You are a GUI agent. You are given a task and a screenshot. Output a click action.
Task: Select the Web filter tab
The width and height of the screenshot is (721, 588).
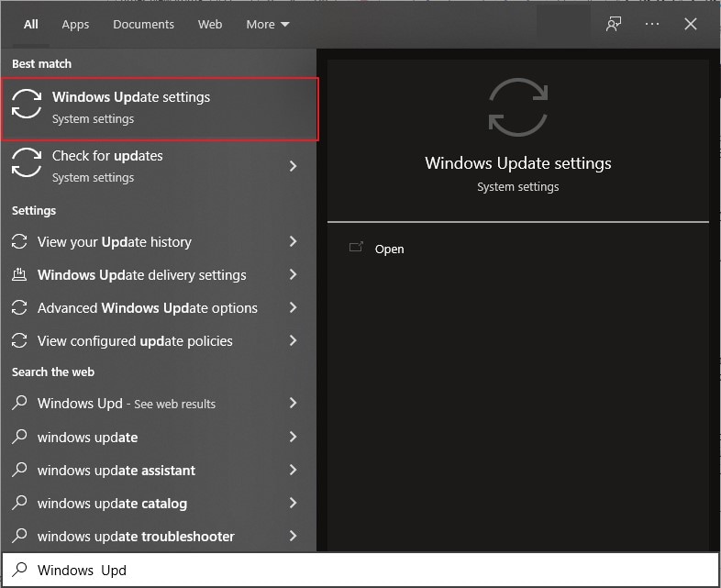(x=210, y=25)
